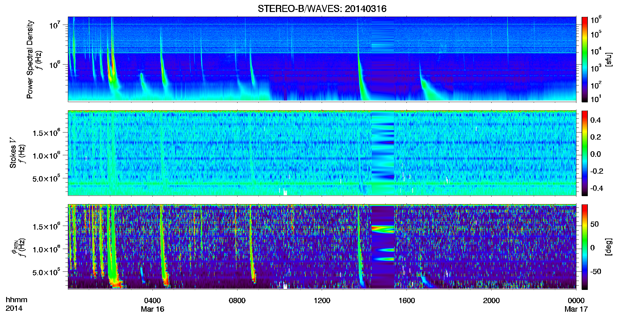
Task: Click the 10^5 label on the sfu colorbar
Action: pyautogui.click(x=596, y=34)
